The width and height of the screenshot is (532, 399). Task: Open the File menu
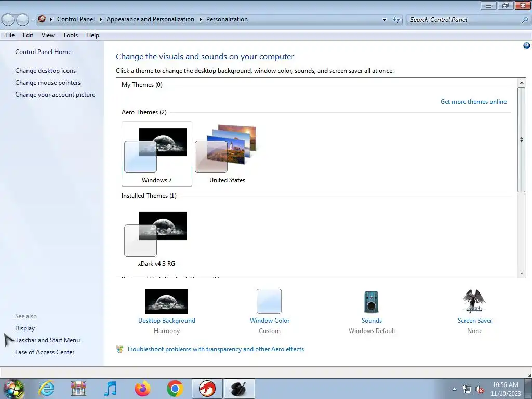tap(10, 35)
